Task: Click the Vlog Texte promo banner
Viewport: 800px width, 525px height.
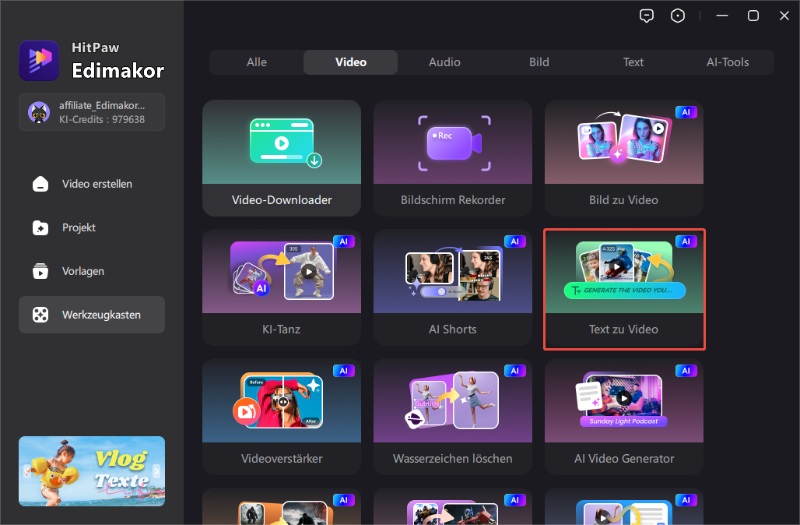Action: click(x=92, y=471)
